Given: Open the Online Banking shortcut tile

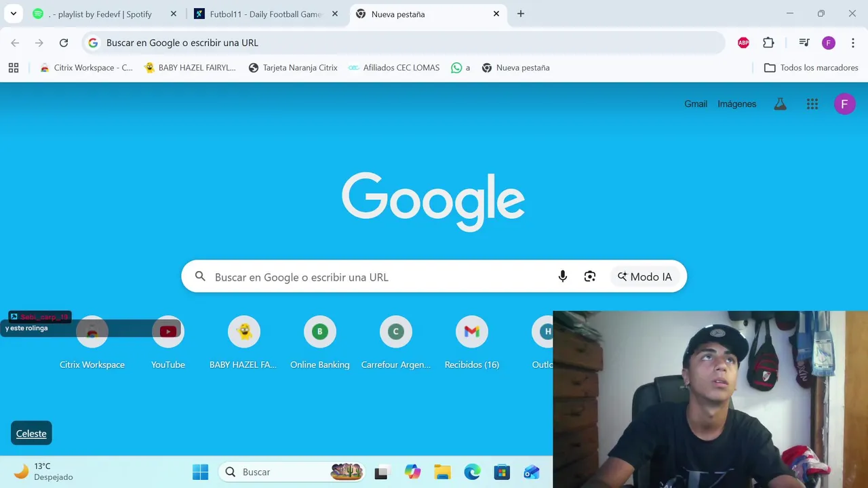Looking at the screenshot, I should (x=320, y=343).
